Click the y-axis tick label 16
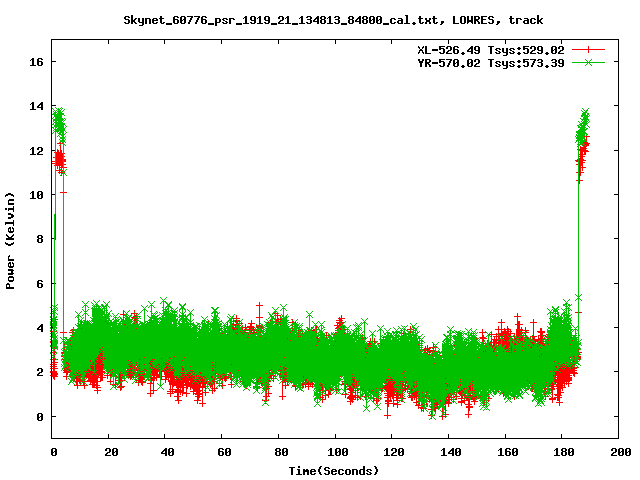Viewport: 640px width, 480px height. pyautogui.click(x=36, y=62)
